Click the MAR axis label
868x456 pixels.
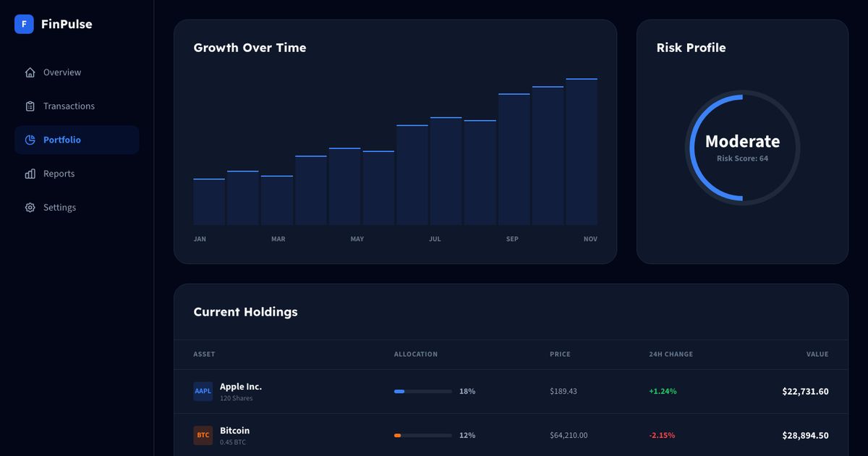click(278, 239)
